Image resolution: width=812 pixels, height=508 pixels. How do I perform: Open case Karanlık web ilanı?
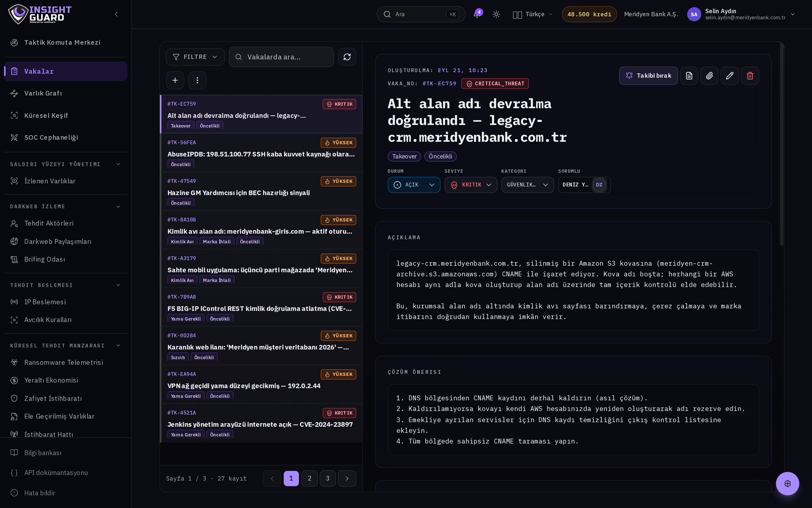[261, 346]
